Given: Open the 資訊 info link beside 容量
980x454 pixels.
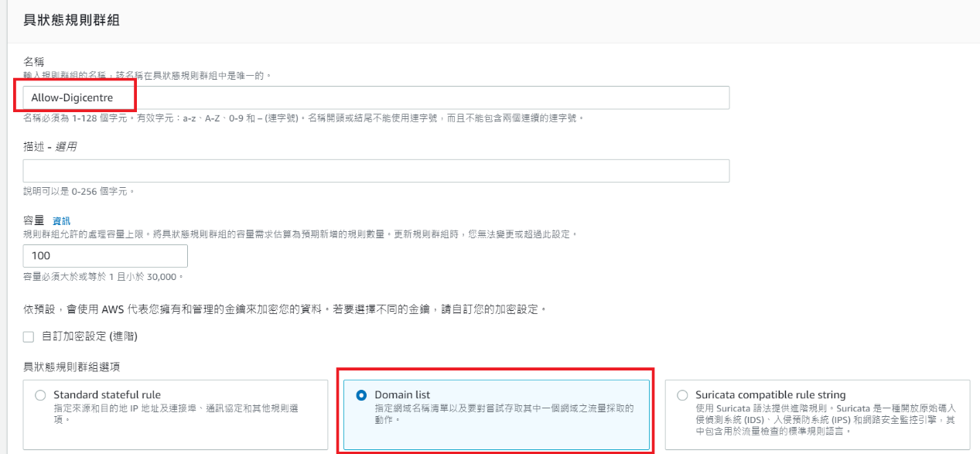Looking at the screenshot, I should click(61, 221).
